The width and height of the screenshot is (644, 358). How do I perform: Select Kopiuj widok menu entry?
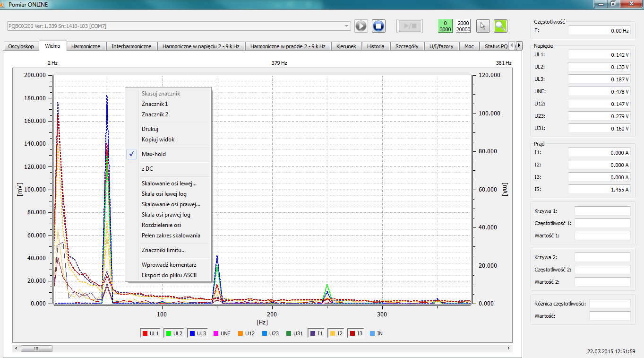[168, 140]
